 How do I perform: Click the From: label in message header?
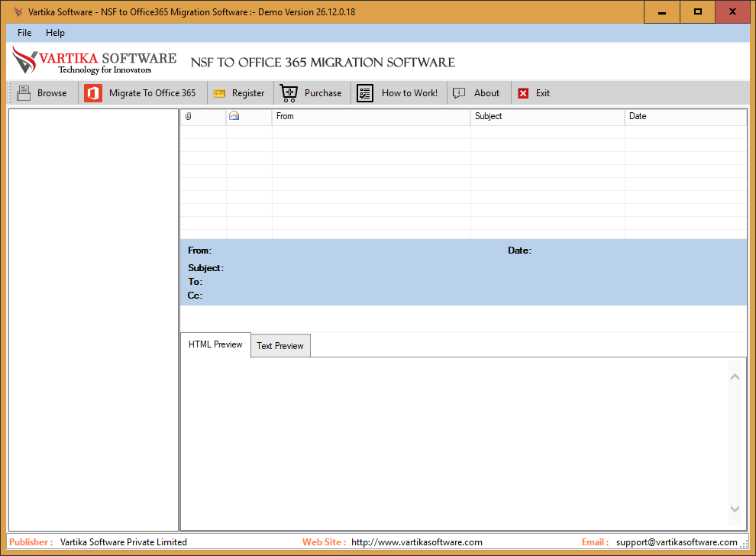tap(199, 251)
